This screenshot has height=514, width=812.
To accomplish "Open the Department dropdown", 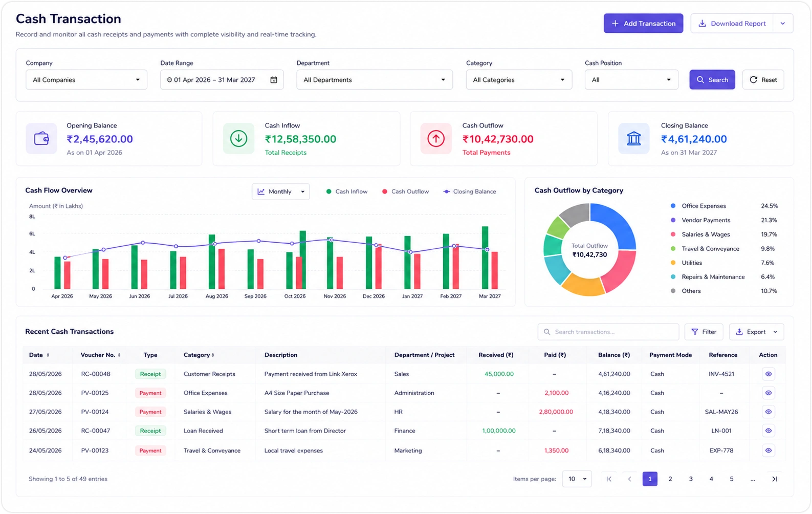I will pyautogui.click(x=375, y=80).
